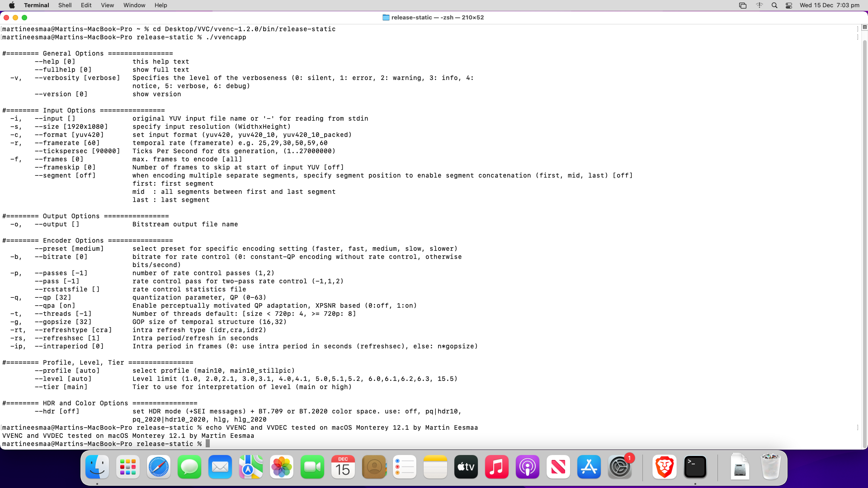The width and height of the screenshot is (868, 488).
Task: Click the Terminal icon in the Dock
Action: 695,467
